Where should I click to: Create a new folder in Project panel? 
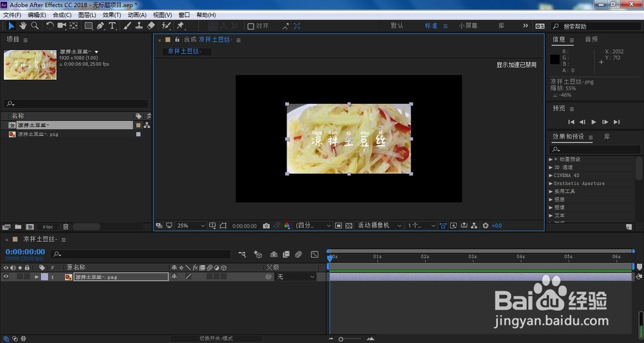(x=18, y=226)
